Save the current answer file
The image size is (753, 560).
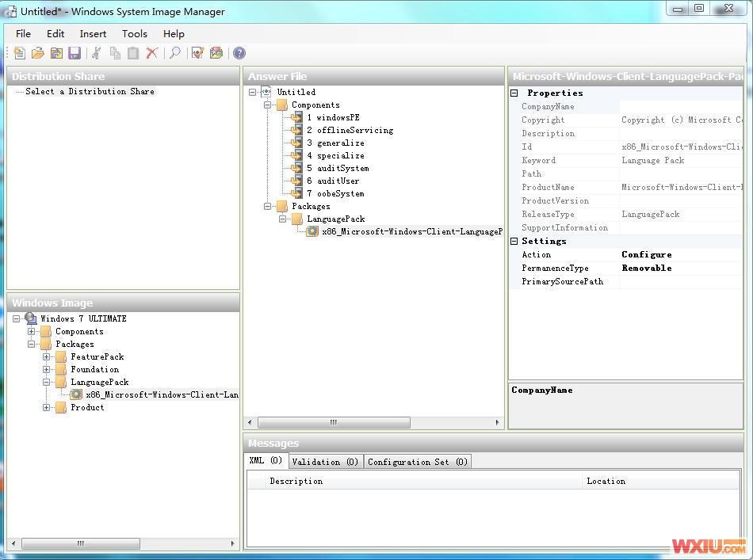pos(75,53)
